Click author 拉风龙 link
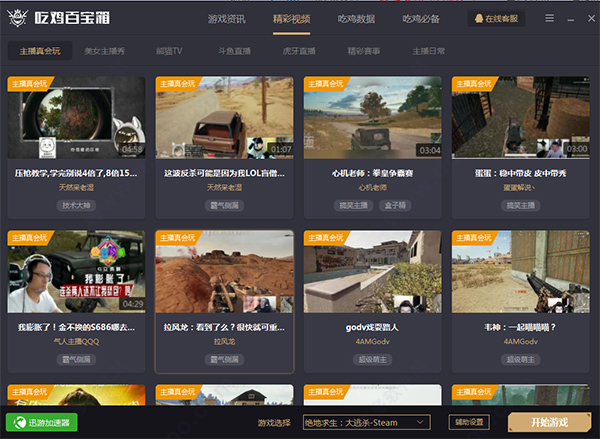 [225, 341]
